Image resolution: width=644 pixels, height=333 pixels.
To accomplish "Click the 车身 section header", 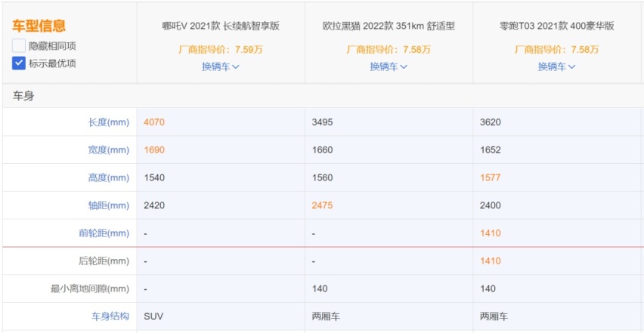I will coord(23,97).
